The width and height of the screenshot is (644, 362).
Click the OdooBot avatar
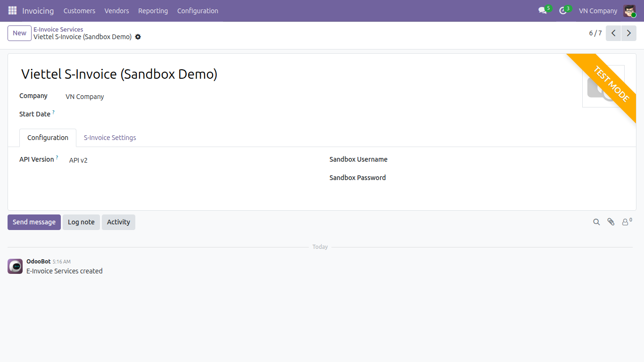click(x=15, y=266)
